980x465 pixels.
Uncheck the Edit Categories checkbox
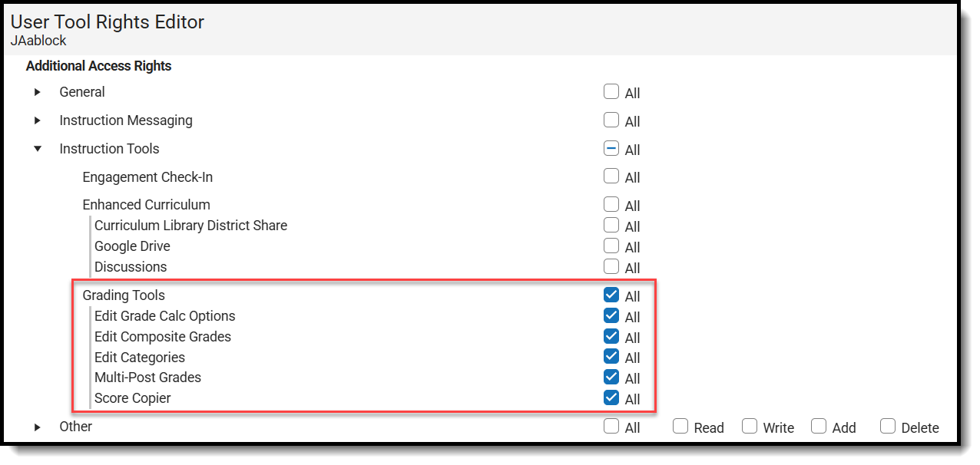point(611,357)
